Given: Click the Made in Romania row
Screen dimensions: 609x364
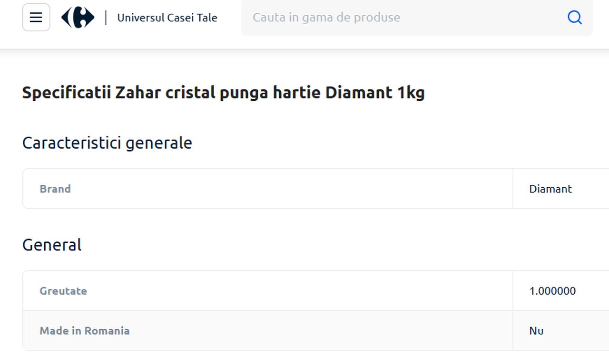Looking at the screenshot, I should (x=266, y=331).
